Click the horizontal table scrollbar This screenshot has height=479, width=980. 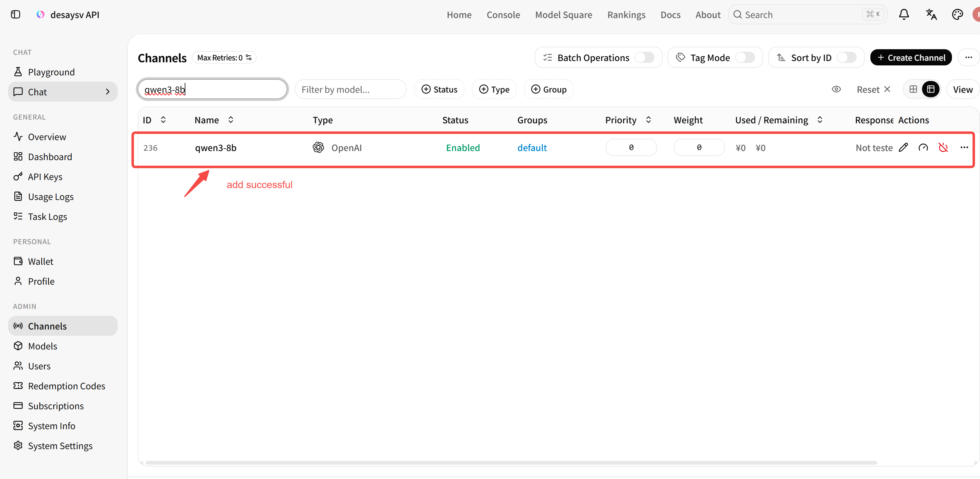click(x=511, y=462)
